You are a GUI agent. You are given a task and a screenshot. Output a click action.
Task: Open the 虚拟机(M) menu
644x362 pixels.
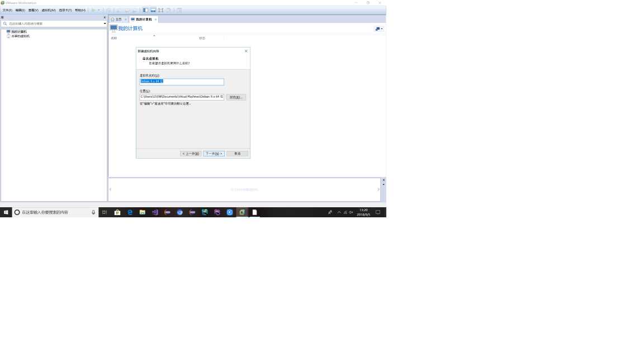click(49, 10)
